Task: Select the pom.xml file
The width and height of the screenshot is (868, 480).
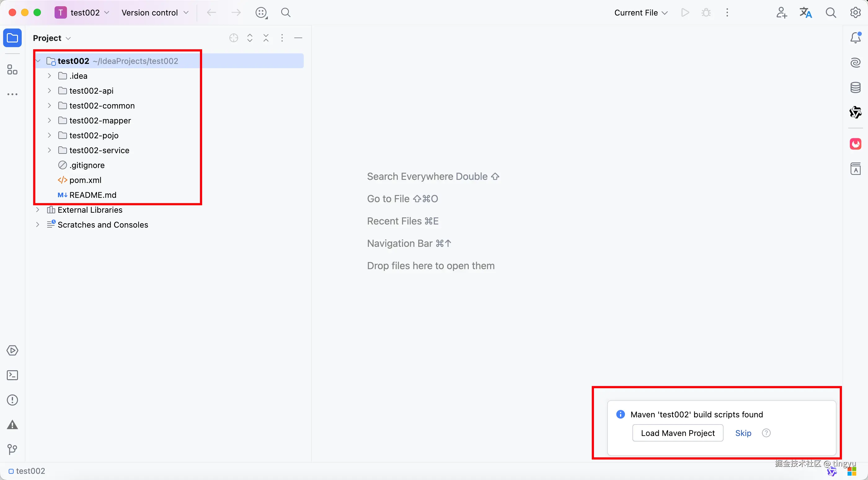Action: (x=85, y=180)
